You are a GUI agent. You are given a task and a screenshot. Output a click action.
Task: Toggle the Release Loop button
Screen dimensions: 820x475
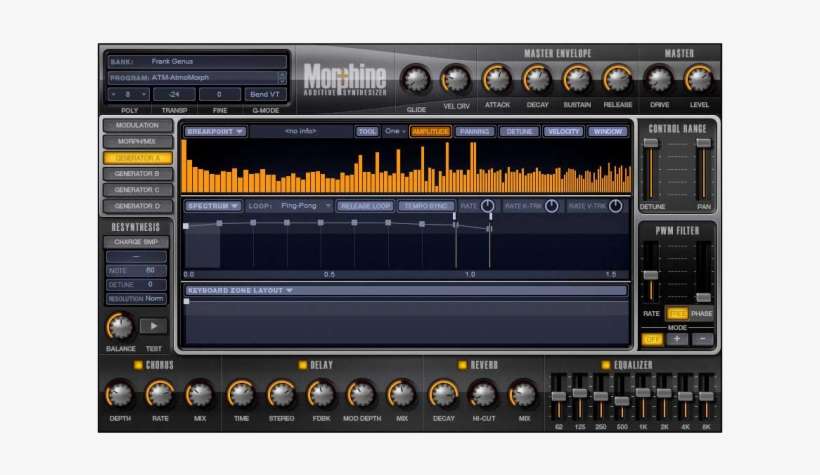pos(365,206)
